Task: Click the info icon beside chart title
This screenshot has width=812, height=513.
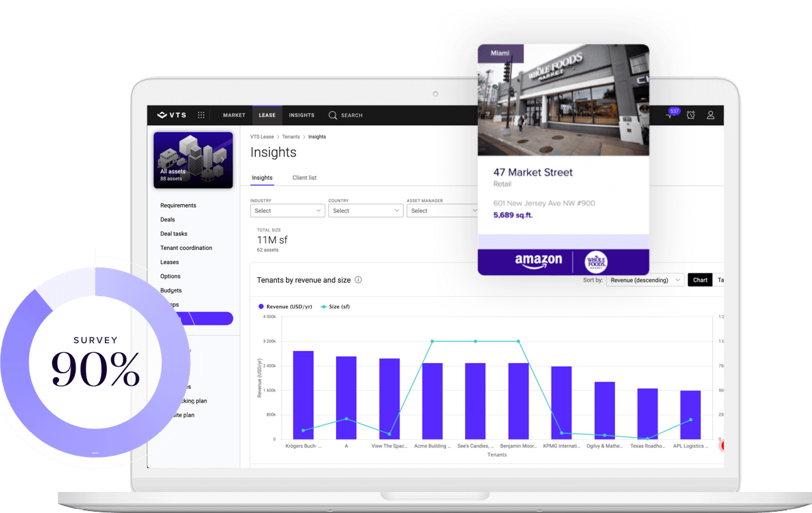Action: click(x=358, y=280)
